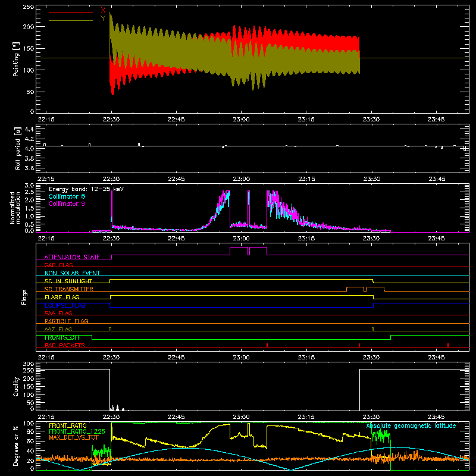Click the SC_IN_SUNLIGHT flag label
Screen dimensions: 476x476
[x=68, y=281]
